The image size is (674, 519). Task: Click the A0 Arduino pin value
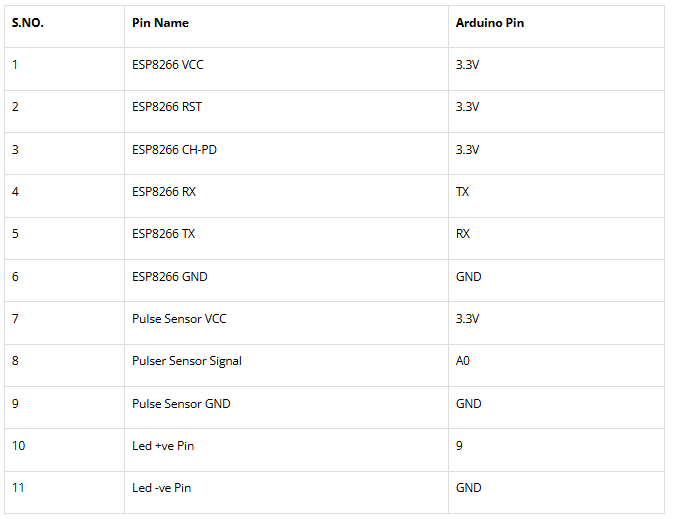[x=463, y=361]
